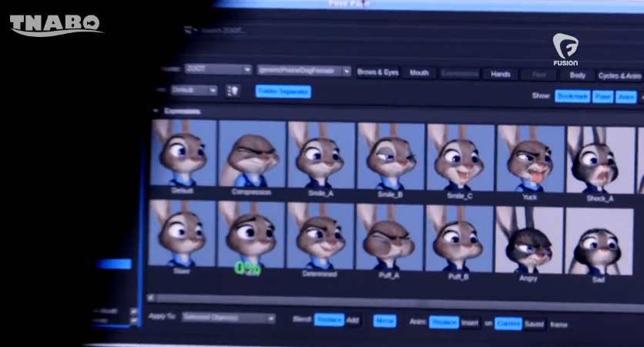Viewport: 644px width, 347px height.
Task: Open the Apply To Selected Object(s) dropdown
Action: [x=228, y=318]
